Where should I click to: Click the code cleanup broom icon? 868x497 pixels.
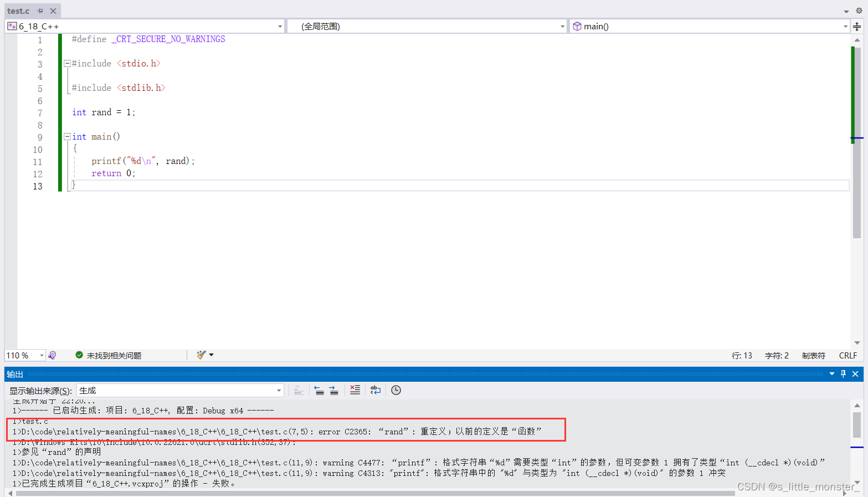click(201, 355)
